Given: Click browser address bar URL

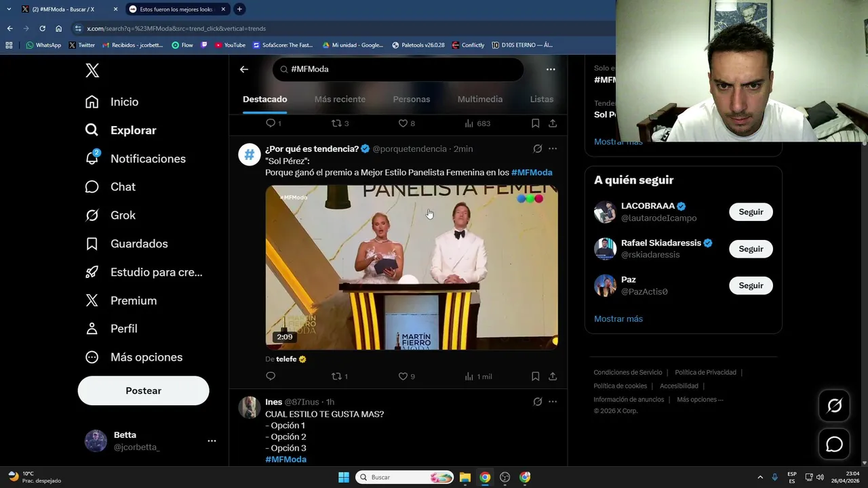Looking at the screenshot, I should (x=176, y=28).
